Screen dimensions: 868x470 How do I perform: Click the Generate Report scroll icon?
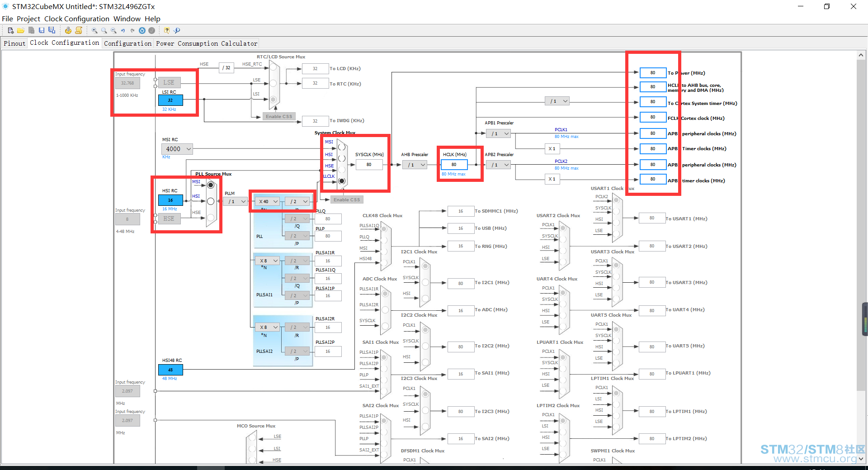(79, 30)
